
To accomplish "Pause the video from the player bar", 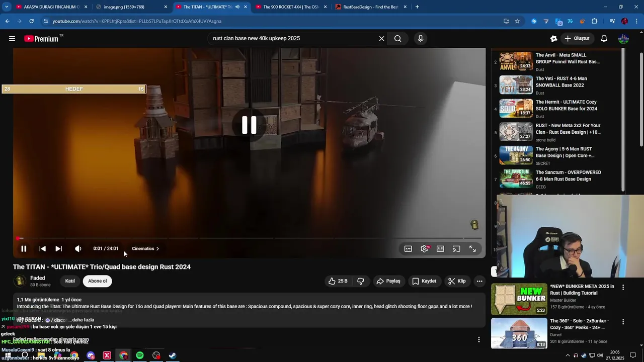I will click(24, 248).
